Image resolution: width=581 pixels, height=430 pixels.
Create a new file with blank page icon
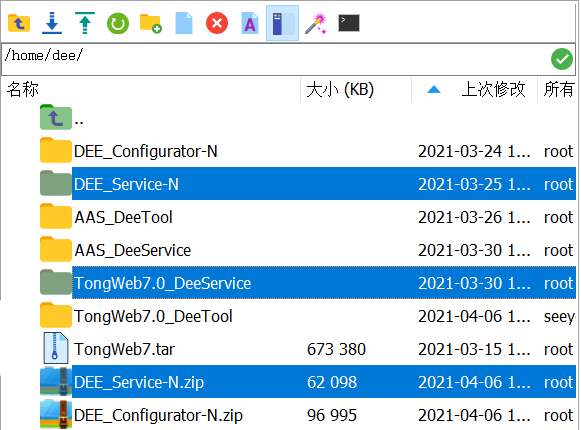[x=184, y=23]
